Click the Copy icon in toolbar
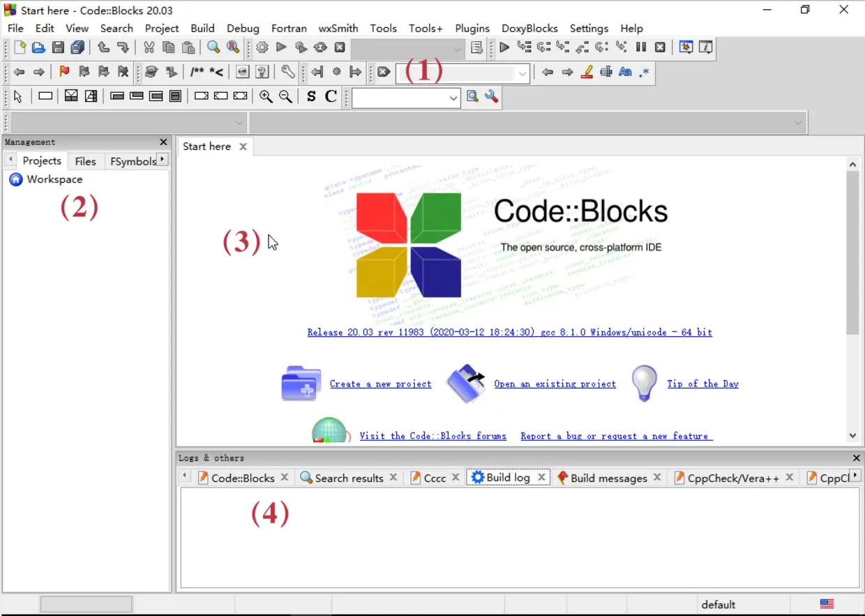Screen dimensions: 865x616 point(168,47)
